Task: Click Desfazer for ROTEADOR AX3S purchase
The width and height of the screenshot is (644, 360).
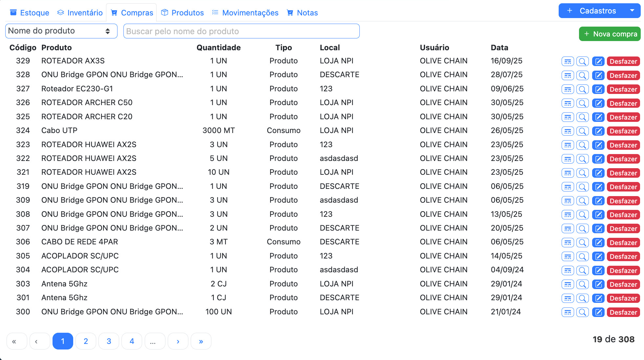Action: pyautogui.click(x=623, y=61)
